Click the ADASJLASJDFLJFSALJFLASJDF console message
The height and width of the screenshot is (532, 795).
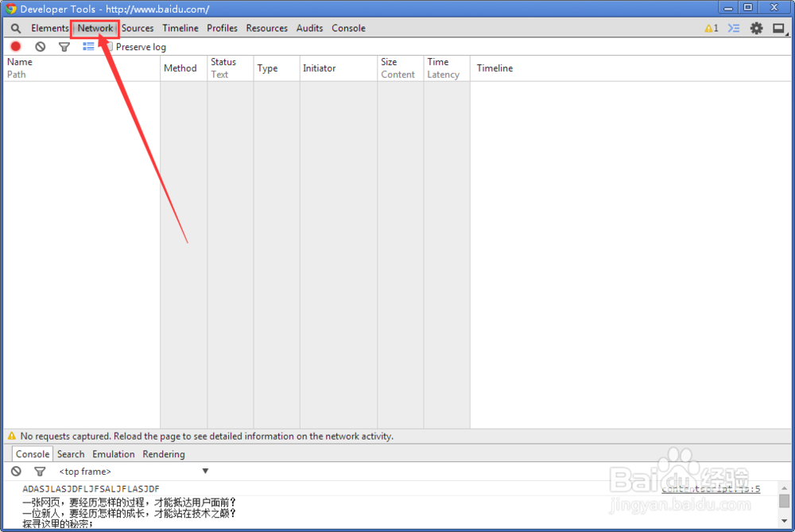91,489
